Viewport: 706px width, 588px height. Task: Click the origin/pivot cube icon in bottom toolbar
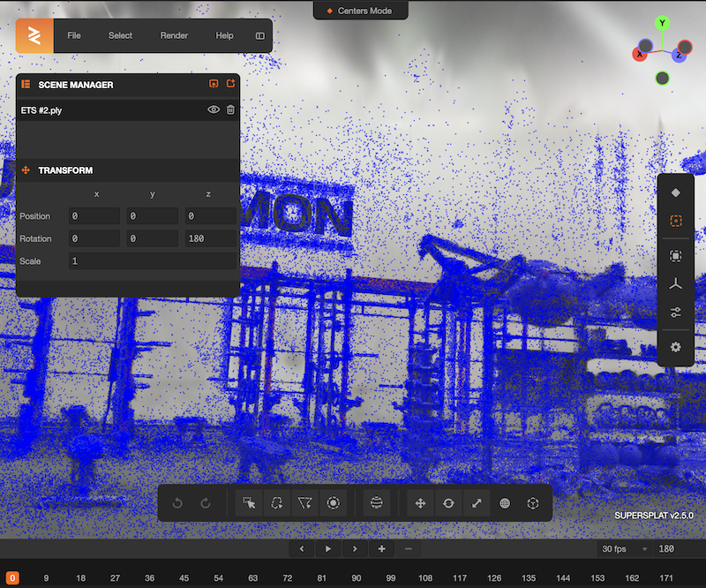533,503
